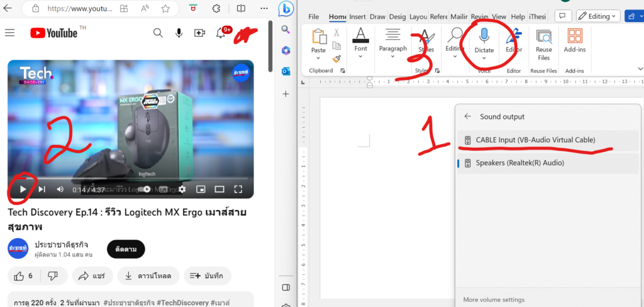Paste from clipboard in Word

click(x=318, y=41)
